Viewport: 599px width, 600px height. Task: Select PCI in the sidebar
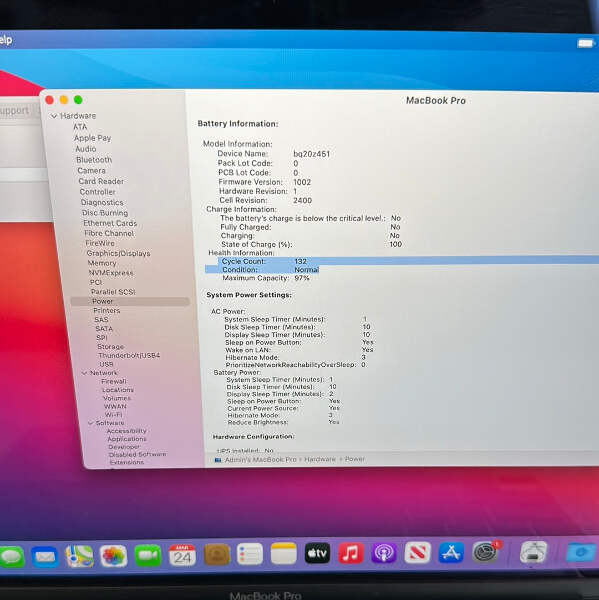[96, 282]
